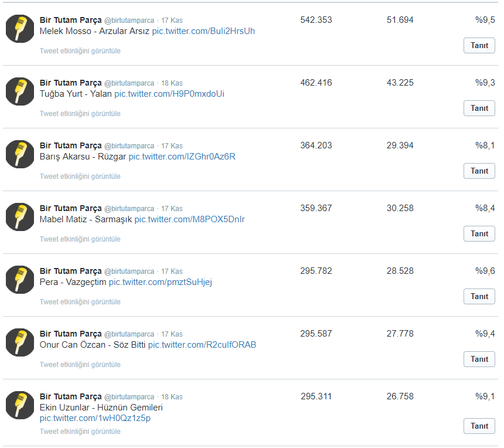Open the avatar beside Onur Can Özcan tweet

pyautogui.click(x=20, y=342)
